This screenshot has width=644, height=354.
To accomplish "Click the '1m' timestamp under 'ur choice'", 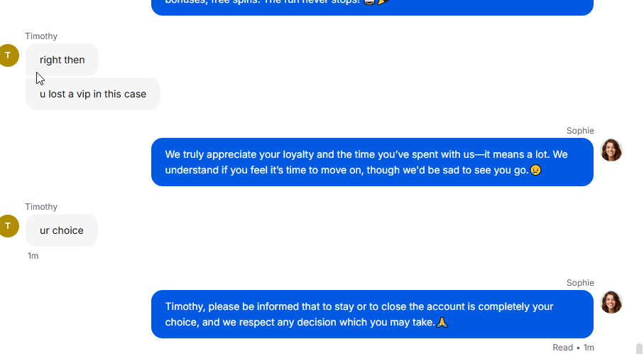I will (x=33, y=256).
